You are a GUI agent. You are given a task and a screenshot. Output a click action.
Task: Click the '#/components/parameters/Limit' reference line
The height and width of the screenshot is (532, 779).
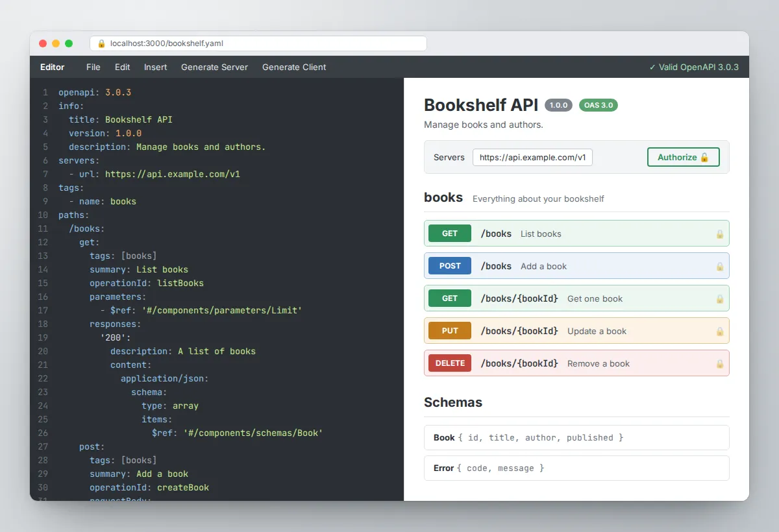pyautogui.click(x=201, y=310)
